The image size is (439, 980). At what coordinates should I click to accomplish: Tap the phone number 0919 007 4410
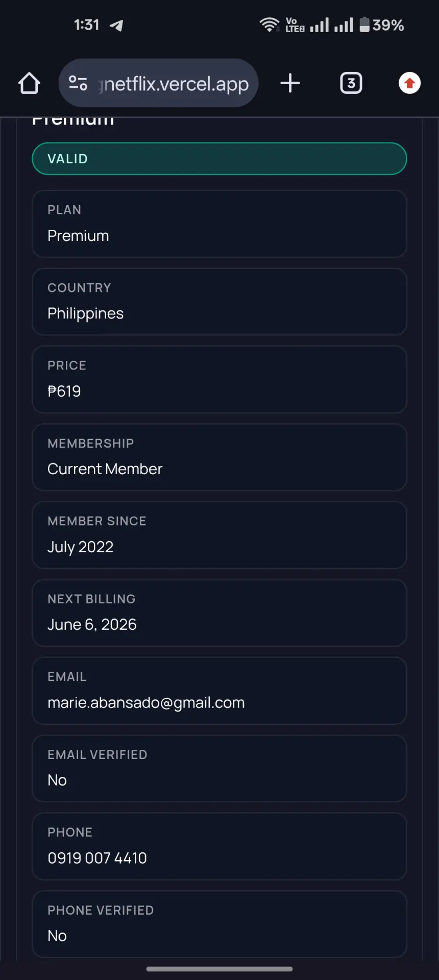[97, 858]
